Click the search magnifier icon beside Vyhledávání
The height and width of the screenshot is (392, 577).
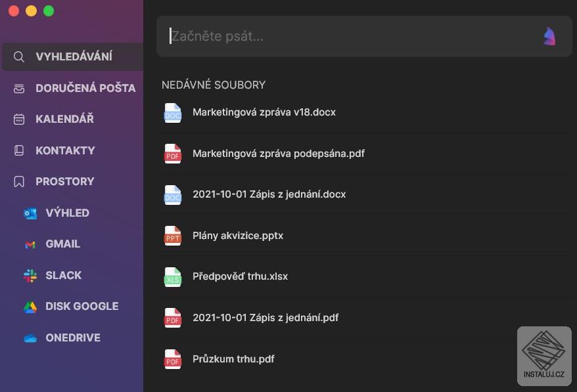19,56
